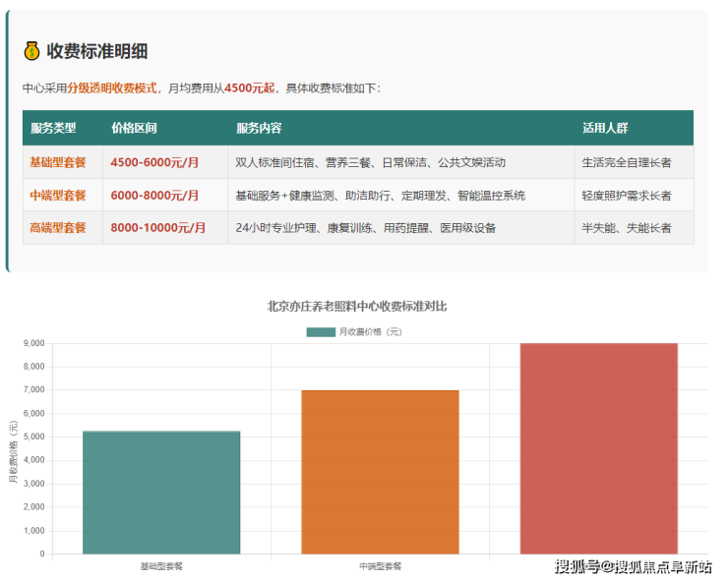Click the 价格区间 column header
728x582 pixels.
(134, 129)
